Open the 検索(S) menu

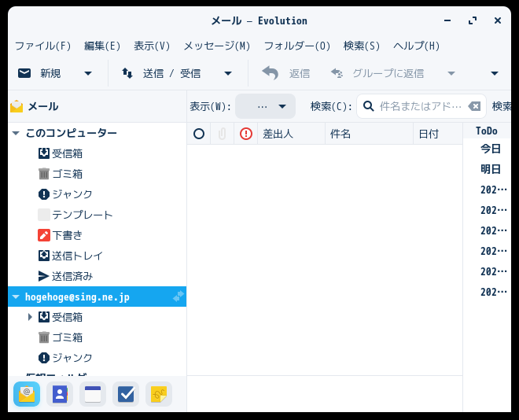pyautogui.click(x=362, y=46)
